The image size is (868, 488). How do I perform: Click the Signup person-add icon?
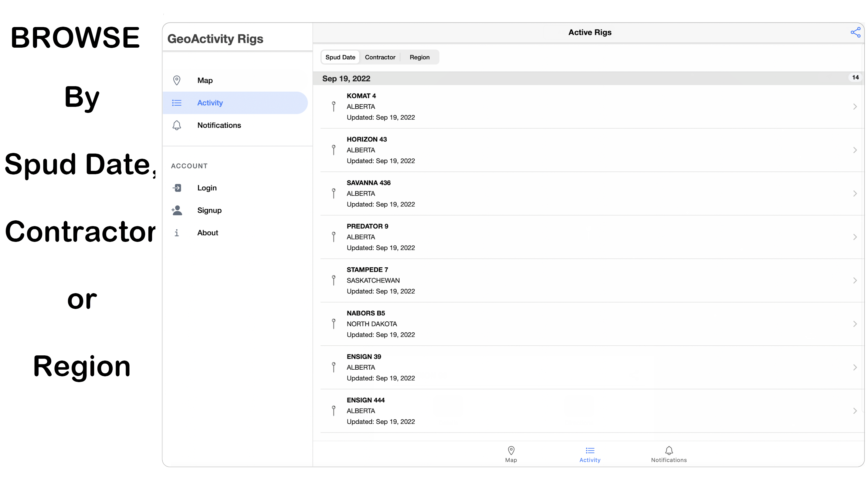[177, 210]
